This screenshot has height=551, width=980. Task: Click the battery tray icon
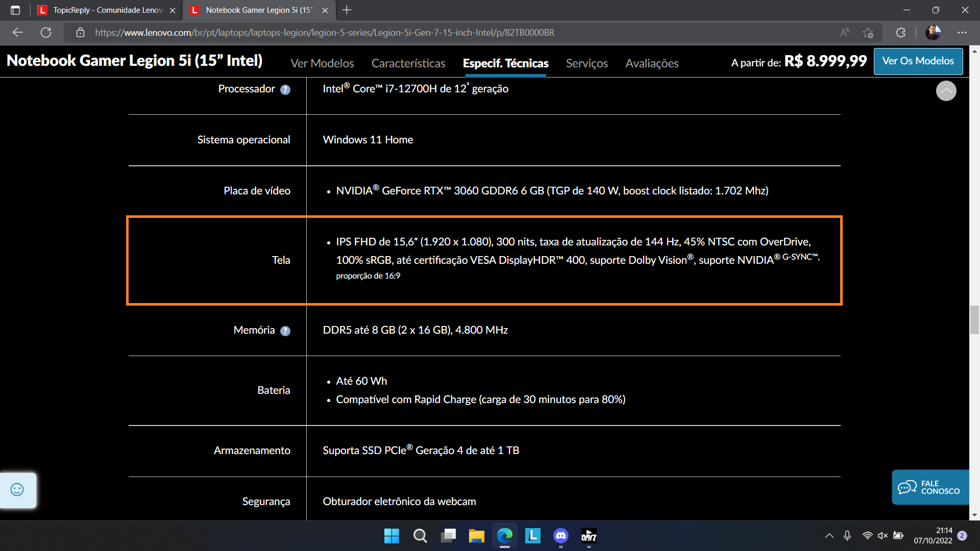pyautogui.click(x=898, y=536)
